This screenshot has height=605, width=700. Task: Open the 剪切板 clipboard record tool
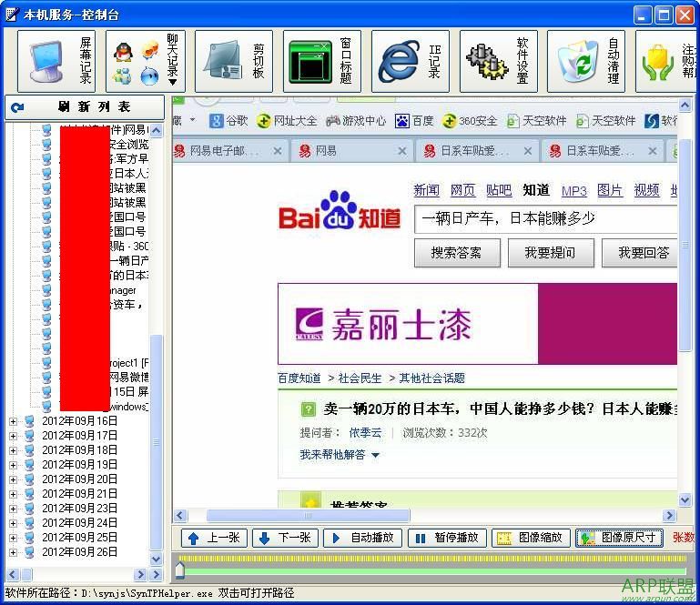233,62
